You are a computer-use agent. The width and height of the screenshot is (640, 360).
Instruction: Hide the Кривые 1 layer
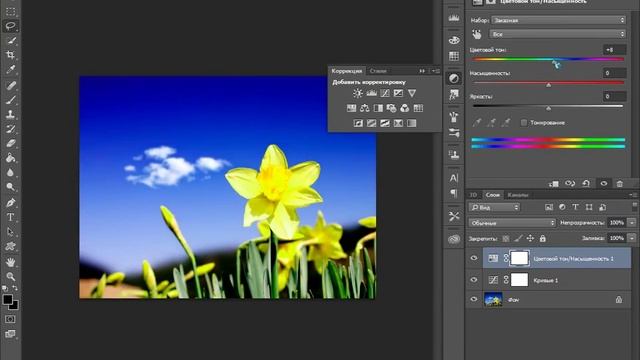[x=474, y=280]
